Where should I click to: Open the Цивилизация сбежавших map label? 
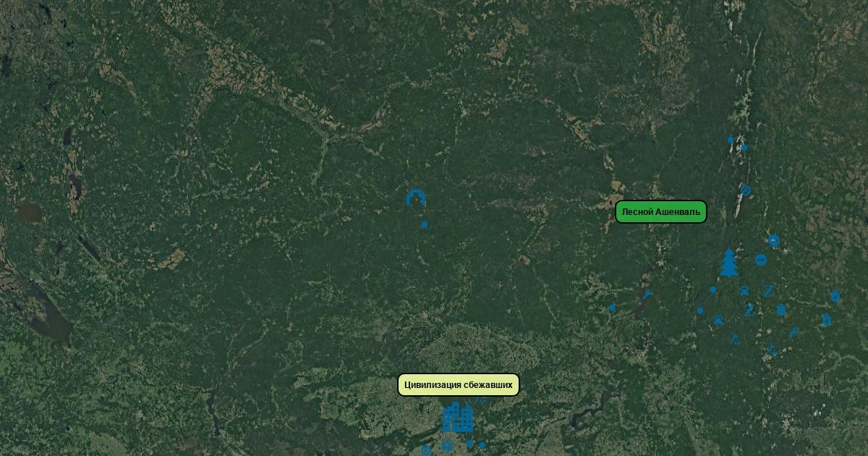tap(459, 385)
